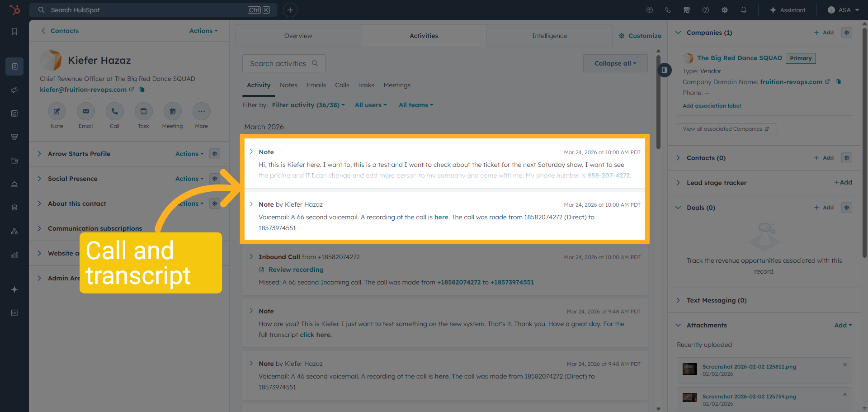Open the CRM contacts icon in sidebar
868x412 pixels.
pyautogui.click(x=14, y=66)
